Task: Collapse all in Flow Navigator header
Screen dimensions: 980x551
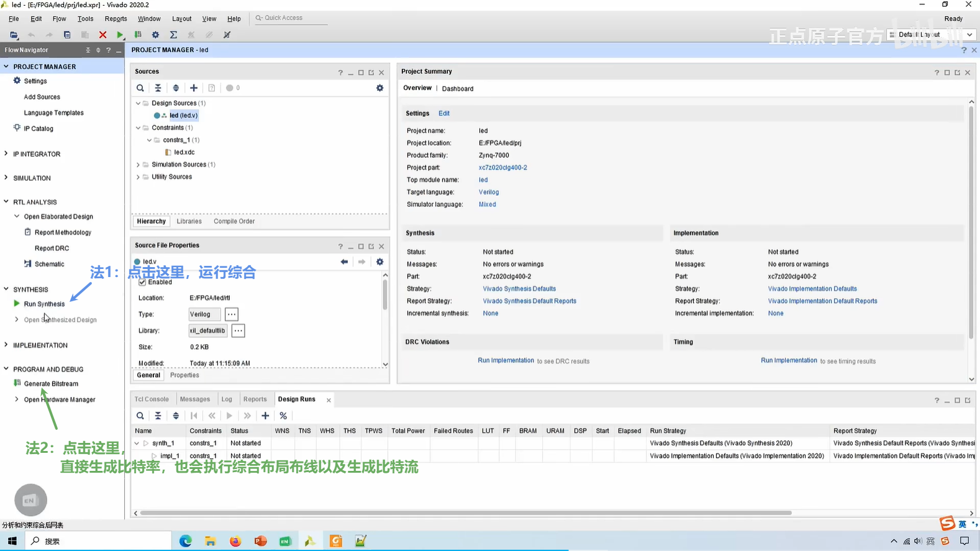Action: pyautogui.click(x=88, y=50)
